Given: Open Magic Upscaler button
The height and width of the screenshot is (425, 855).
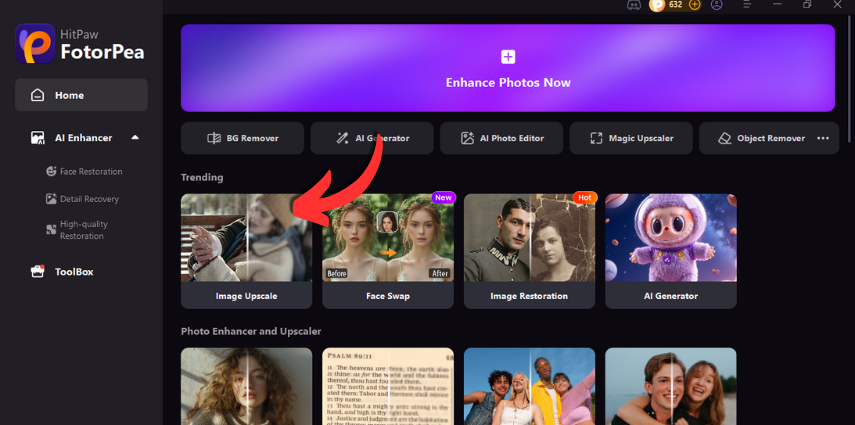Looking at the screenshot, I should 631,138.
